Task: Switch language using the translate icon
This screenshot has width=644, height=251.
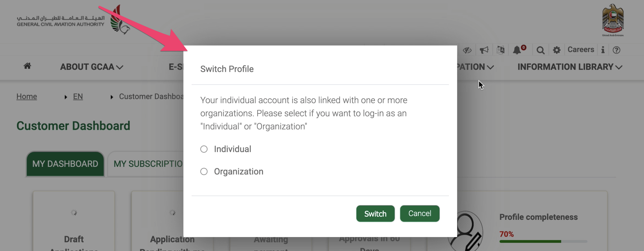Action: [x=501, y=50]
